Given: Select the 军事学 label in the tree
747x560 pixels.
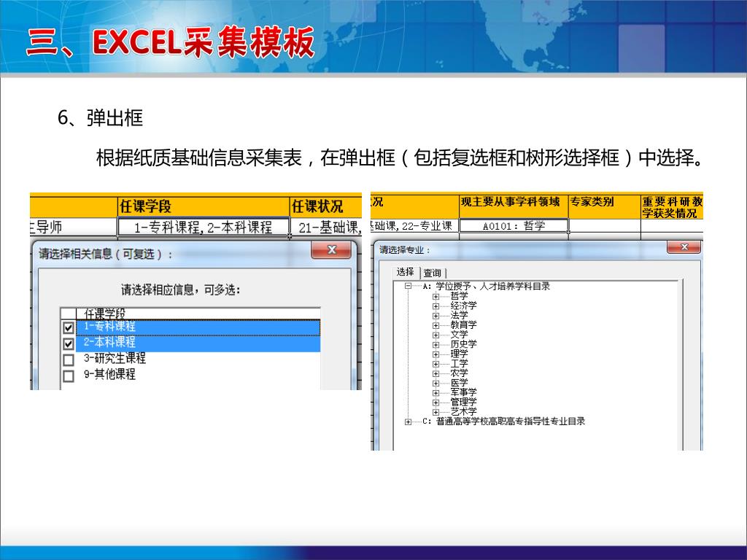Looking at the screenshot, I should tap(463, 393).
